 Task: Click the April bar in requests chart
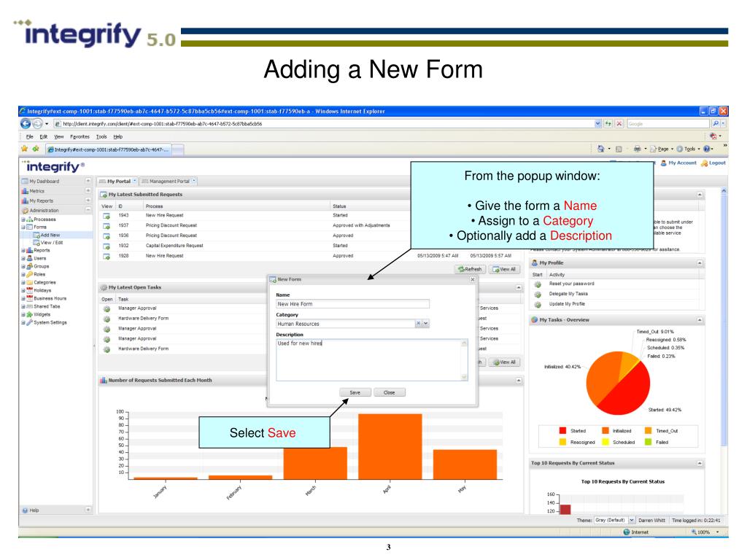click(390, 446)
